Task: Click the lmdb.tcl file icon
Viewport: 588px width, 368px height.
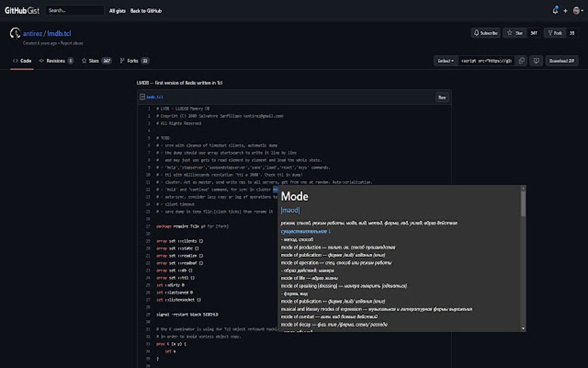Action: [x=142, y=97]
